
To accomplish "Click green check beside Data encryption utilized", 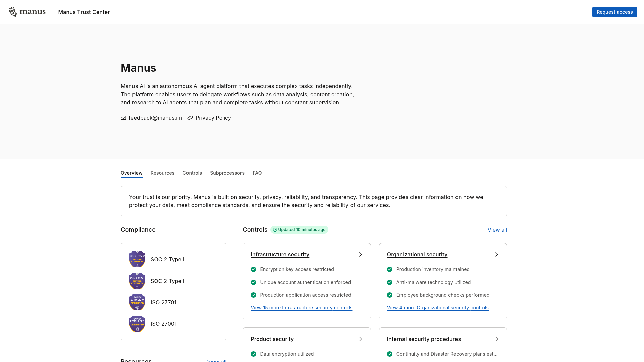I will click(253, 354).
